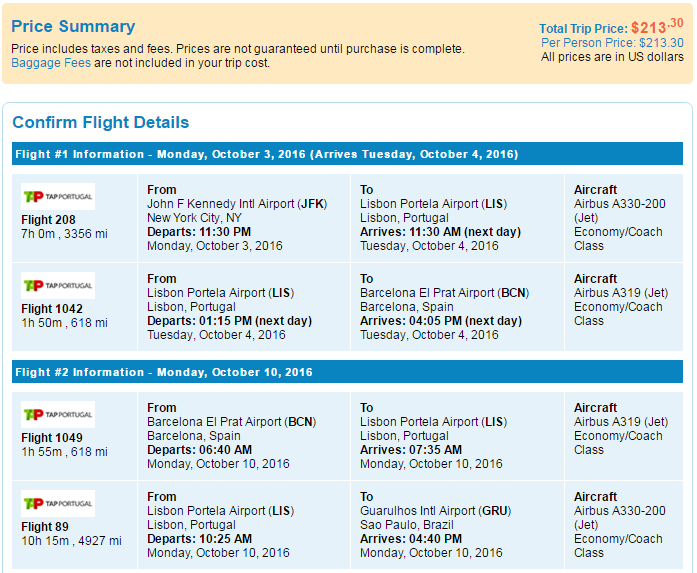The height and width of the screenshot is (573, 697).
Task: Click the Per Person Price $213.30 text
Action: click(x=612, y=43)
